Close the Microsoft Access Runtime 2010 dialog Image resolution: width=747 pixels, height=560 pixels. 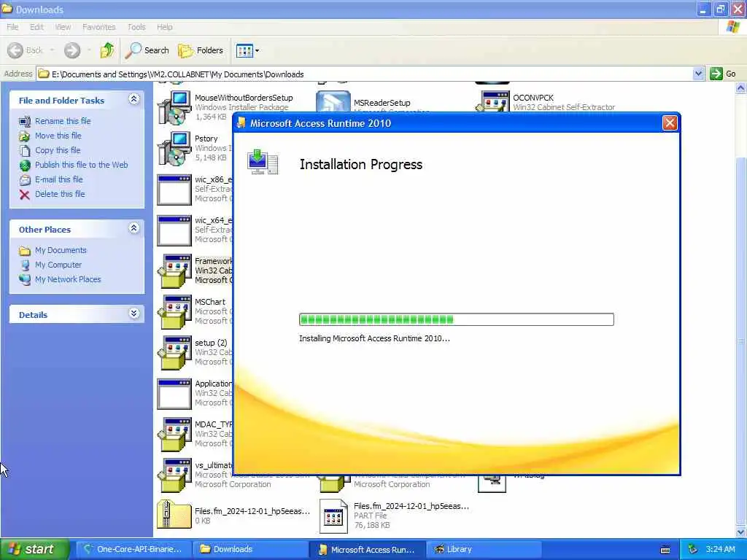(x=670, y=122)
